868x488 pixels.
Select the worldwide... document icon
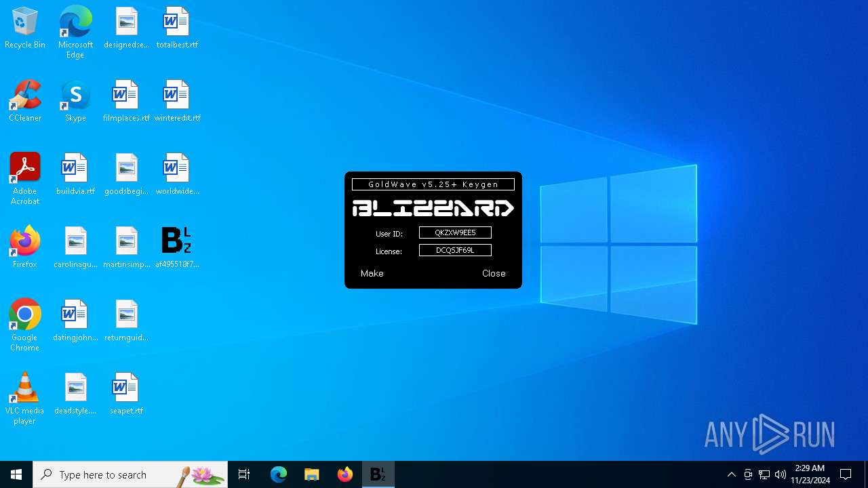point(177,175)
